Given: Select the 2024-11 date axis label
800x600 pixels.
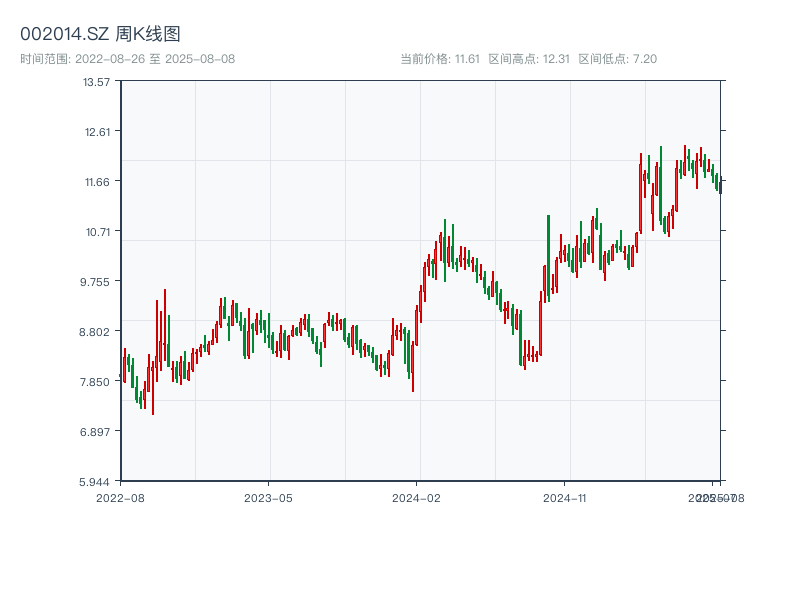Looking at the screenshot, I should 565,497.
